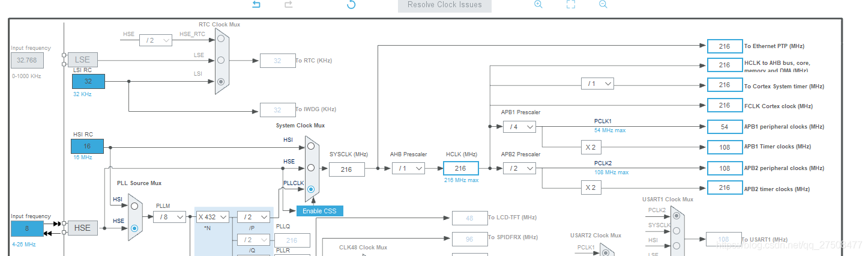This screenshot has width=868, height=256.
Task: Zoom out of the clock diagram
Action: pos(603,4)
